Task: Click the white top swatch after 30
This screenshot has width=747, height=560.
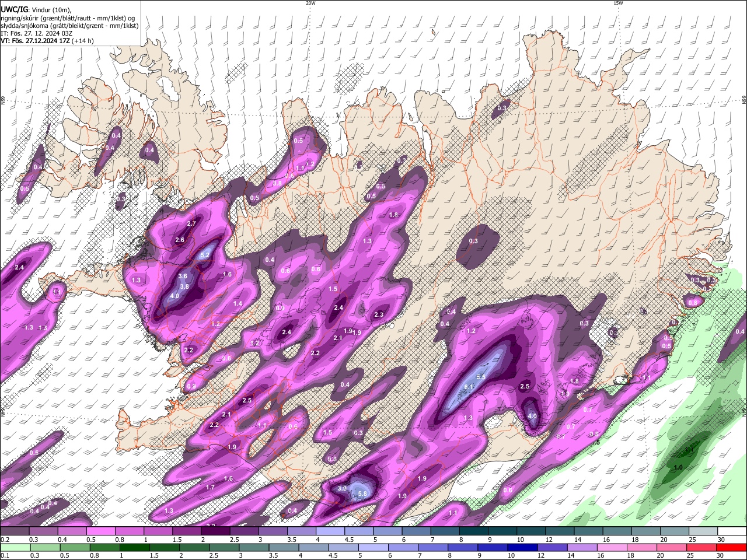Action: (732, 531)
